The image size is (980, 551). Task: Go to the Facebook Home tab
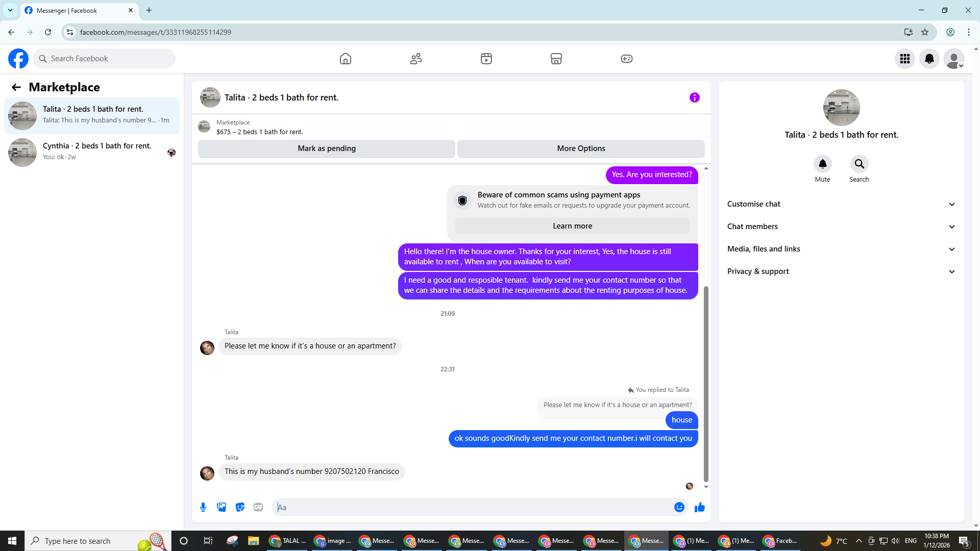tap(346, 59)
